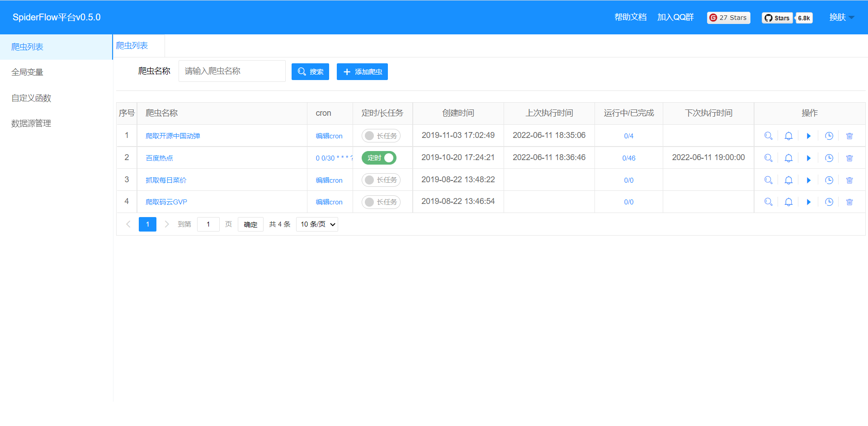Click the bell icon for 爬取码云GVP row
The height and width of the screenshot is (426, 868).
click(788, 202)
